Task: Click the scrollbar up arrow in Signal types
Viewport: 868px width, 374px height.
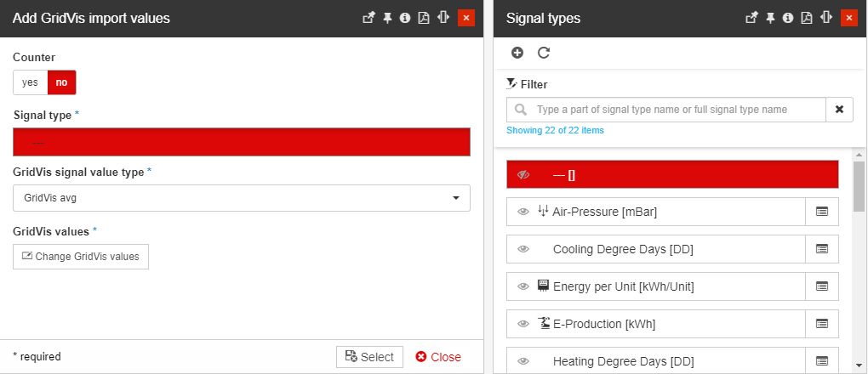Action: tap(859, 155)
